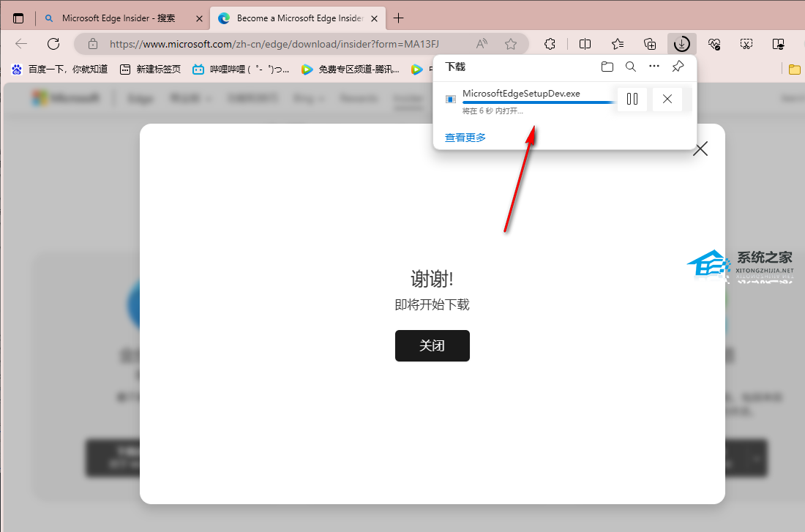Pin the Downloads panel
805x532 pixels.
678,67
